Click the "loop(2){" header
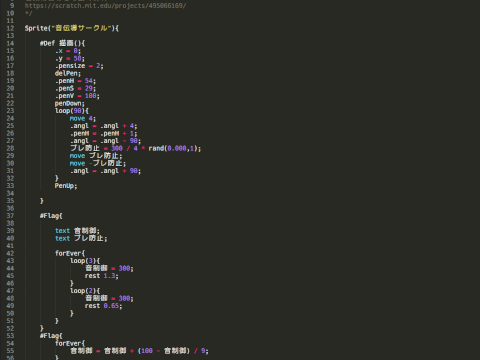 pyautogui.click(x=85, y=291)
